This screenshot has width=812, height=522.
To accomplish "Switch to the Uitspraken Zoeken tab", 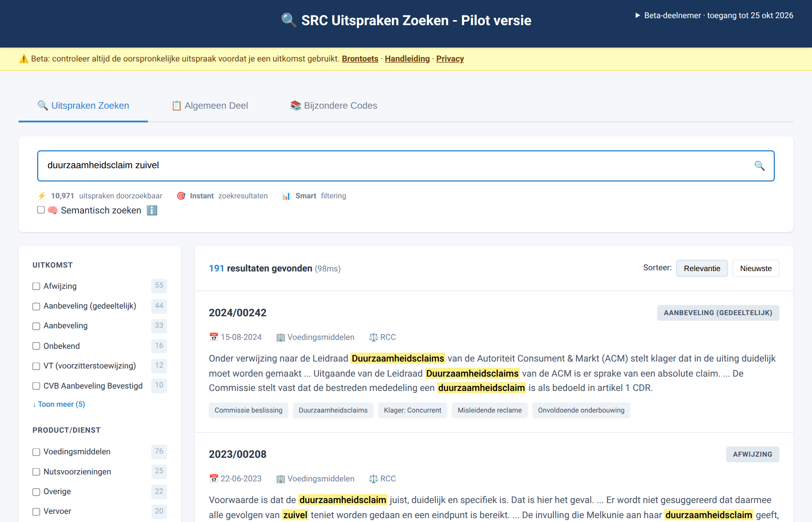I will click(83, 106).
